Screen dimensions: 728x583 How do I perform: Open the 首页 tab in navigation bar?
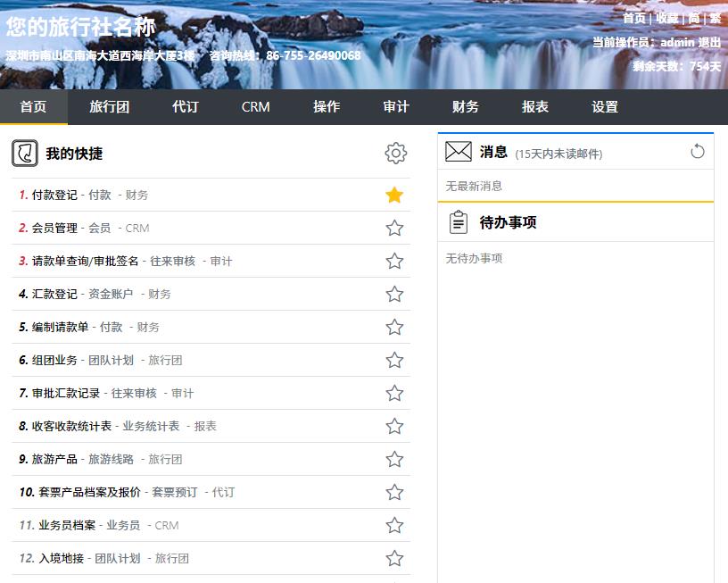coord(33,107)
